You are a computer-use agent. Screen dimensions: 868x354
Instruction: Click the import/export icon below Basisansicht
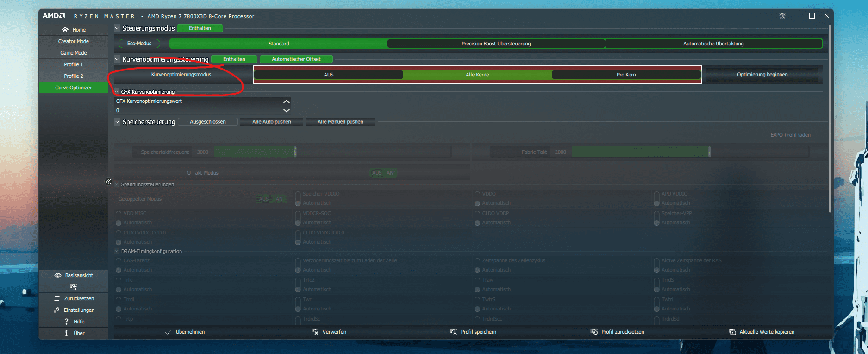[74, 287]
